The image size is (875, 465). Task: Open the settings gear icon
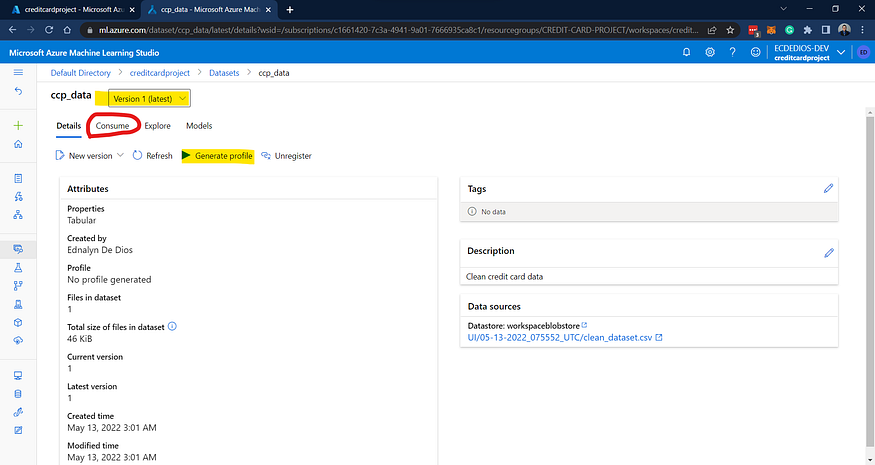[x=710, y=52]
